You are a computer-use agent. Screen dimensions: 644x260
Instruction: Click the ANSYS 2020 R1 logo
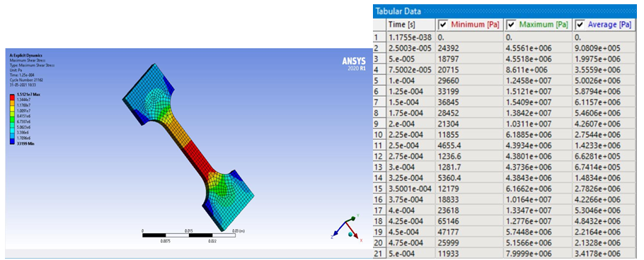coord(354,64)
